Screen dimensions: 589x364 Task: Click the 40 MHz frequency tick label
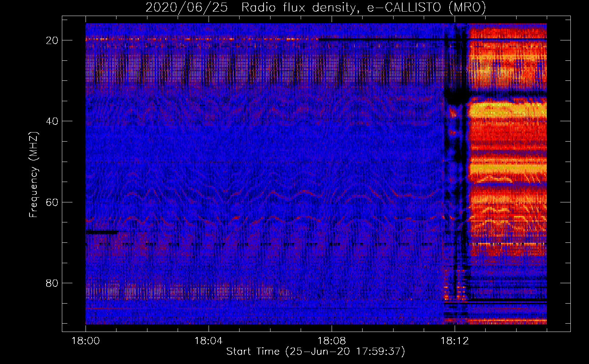[x=52, y=121]
